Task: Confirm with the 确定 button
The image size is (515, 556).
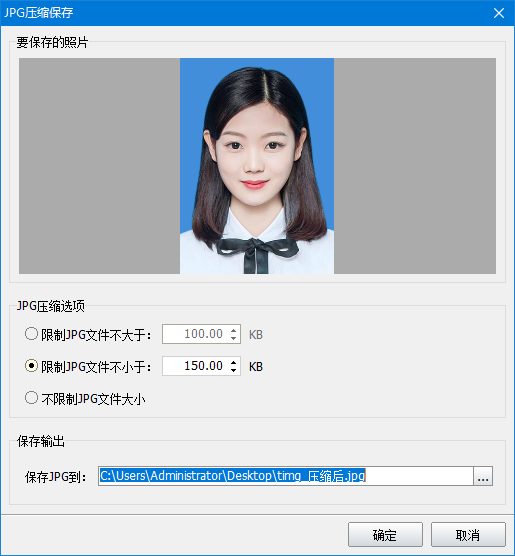Action: [385, 534]
